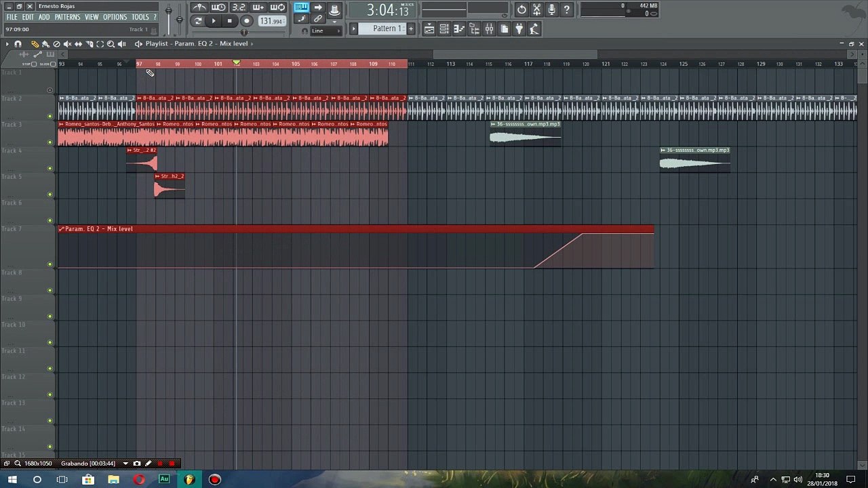Viewport: 868px width, 488px height.
Task: Select the playlist Paint brush tool
Action: [x=45, y=43]
